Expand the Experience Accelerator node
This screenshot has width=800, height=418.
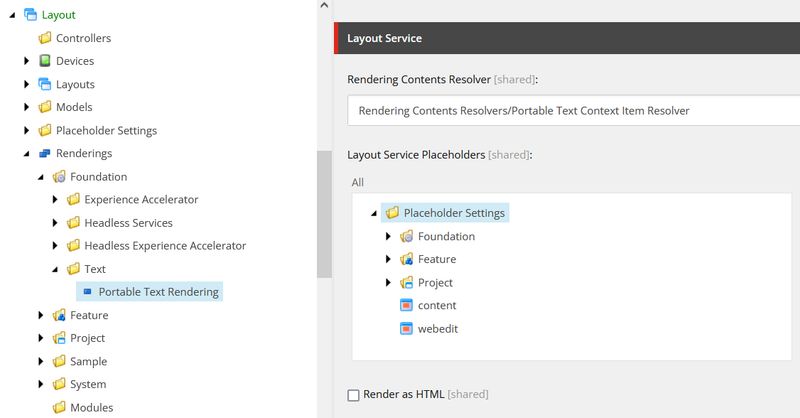(55, 199)
